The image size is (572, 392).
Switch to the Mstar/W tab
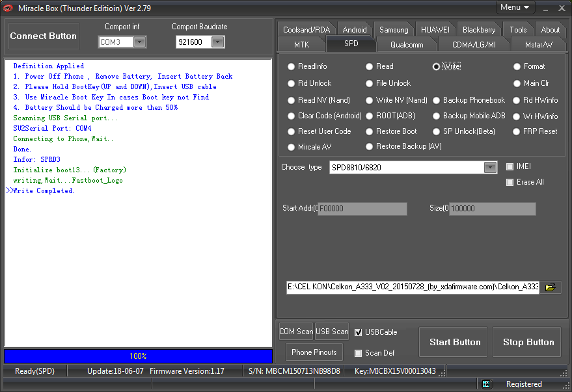[539, 44]
